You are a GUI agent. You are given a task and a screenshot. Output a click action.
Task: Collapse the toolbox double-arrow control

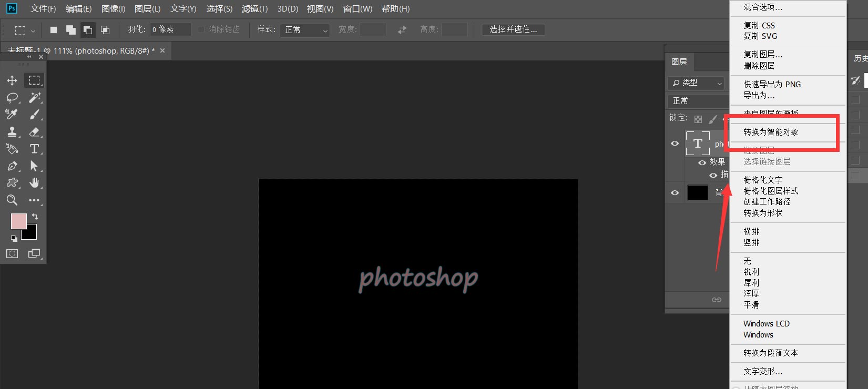29,56
